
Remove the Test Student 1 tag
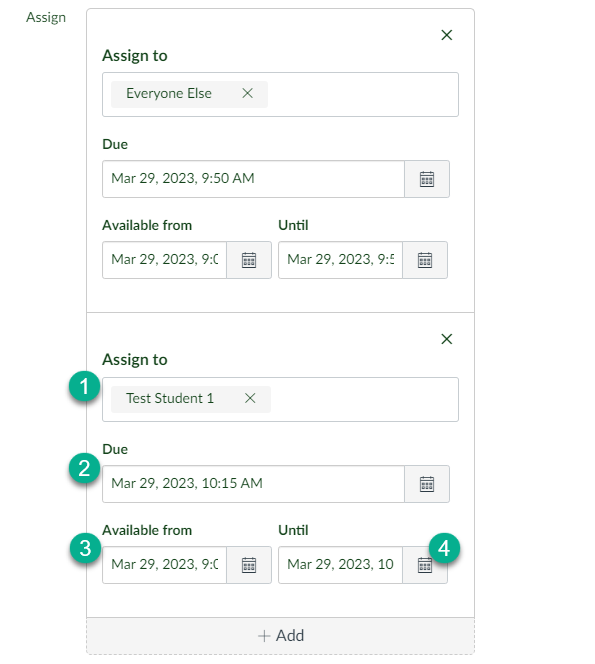tap(250, 398)
